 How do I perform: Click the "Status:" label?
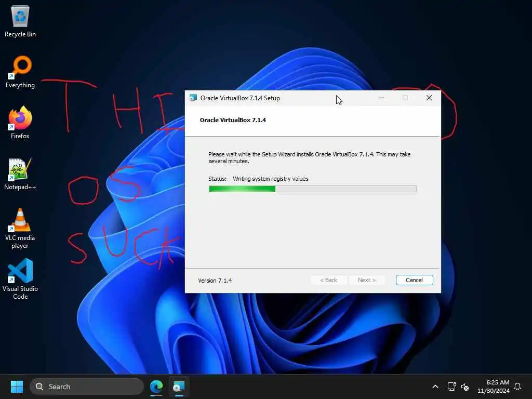click(218, 179)
